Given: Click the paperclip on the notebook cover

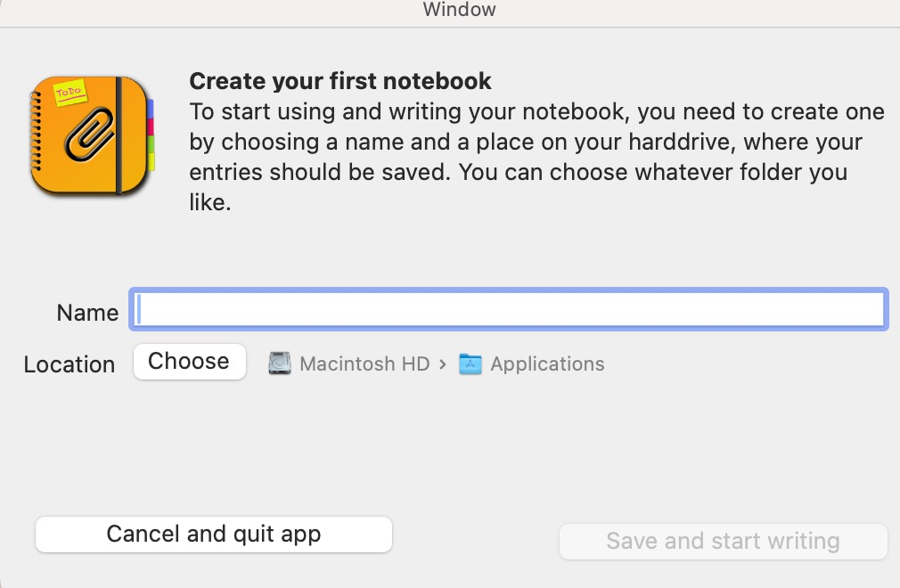Looking at the screenshot, I should (89, 134).
